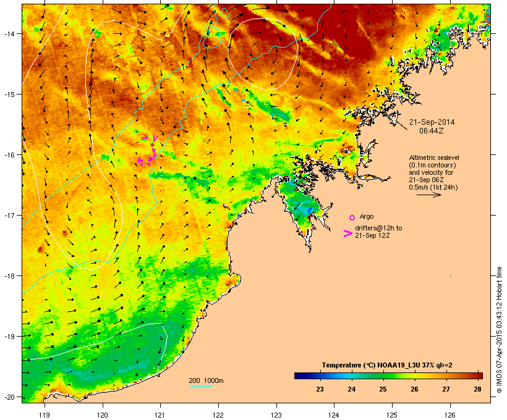Click the longitude label 123

(276, 415)
